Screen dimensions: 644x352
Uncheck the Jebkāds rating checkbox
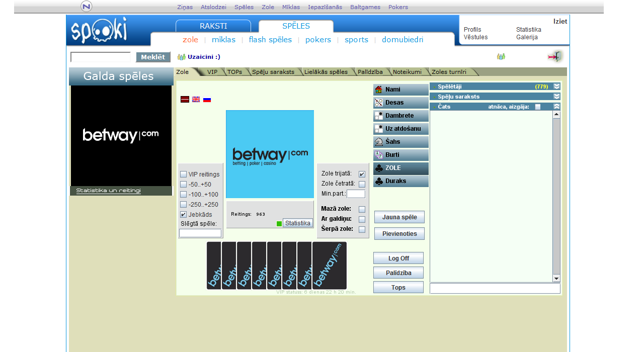pos(183,215)
